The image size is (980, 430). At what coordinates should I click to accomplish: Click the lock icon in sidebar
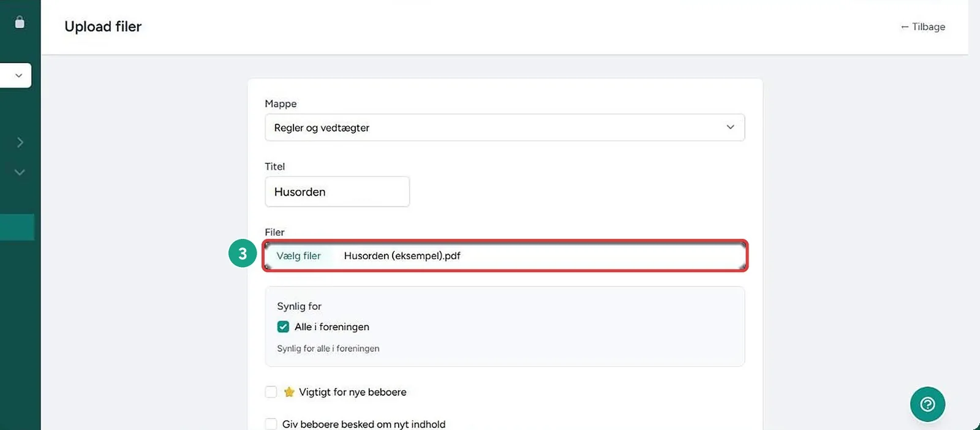[x=20, y=22]
